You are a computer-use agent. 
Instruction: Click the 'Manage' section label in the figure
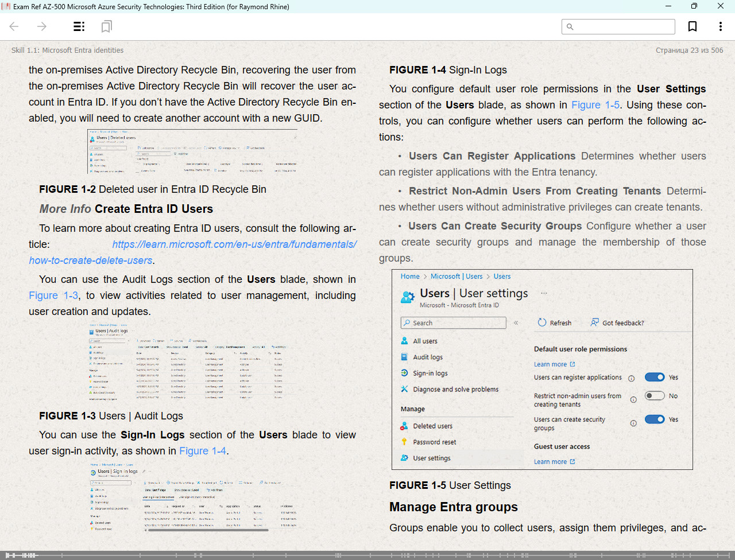(x=413, y=409)
